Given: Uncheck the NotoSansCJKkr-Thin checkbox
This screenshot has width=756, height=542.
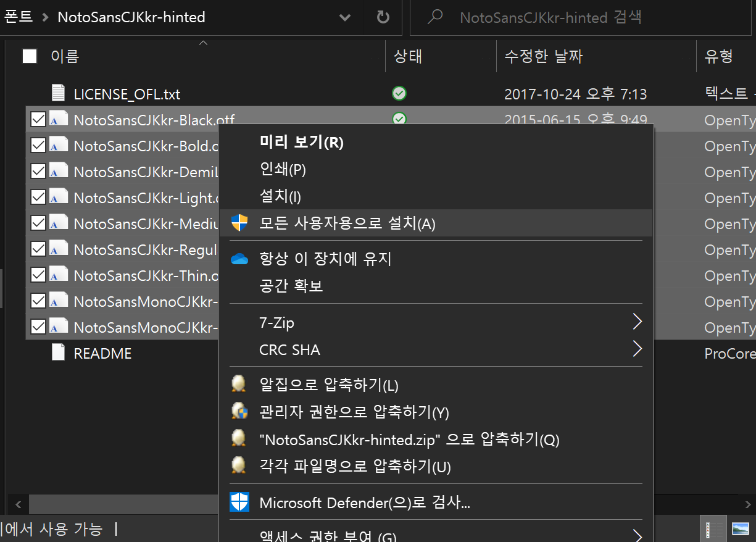Looking at the screenshot, I should (x=38, y=275).
